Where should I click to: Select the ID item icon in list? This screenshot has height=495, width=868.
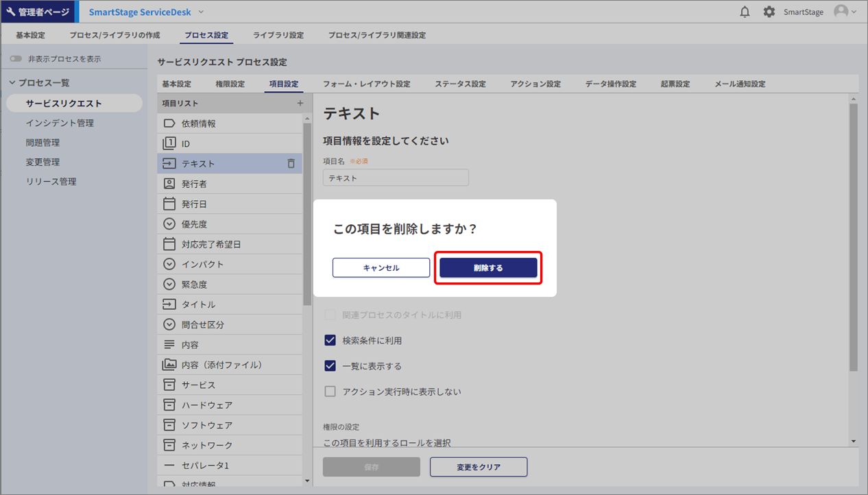(169, 143)
